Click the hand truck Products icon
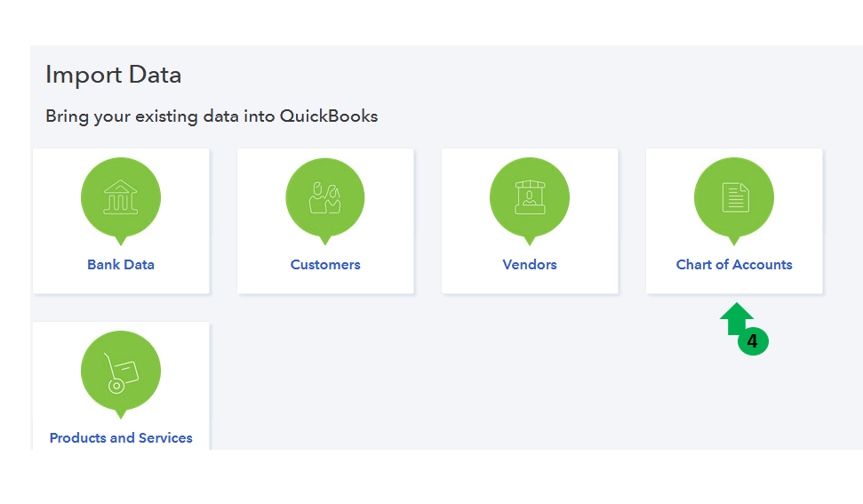 [121, 371]
